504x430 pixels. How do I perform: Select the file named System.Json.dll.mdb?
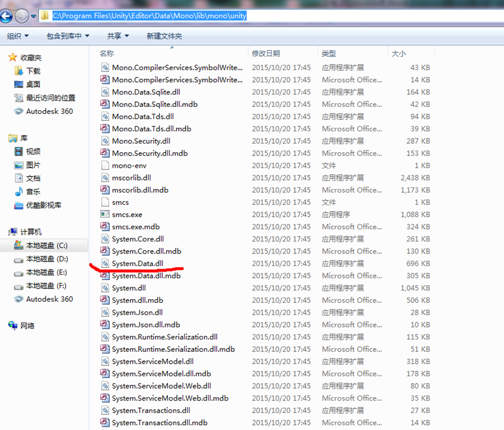(x=146, y=325)
